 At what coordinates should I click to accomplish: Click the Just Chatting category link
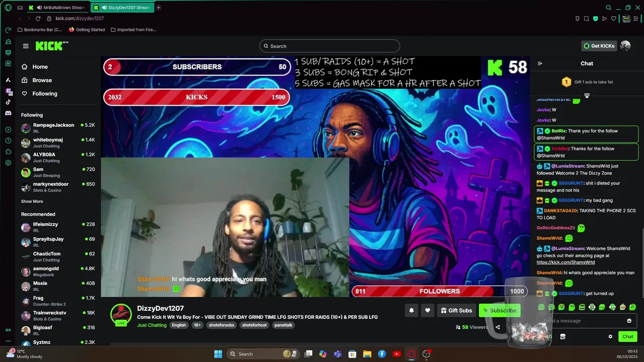[x=151, y=325]
